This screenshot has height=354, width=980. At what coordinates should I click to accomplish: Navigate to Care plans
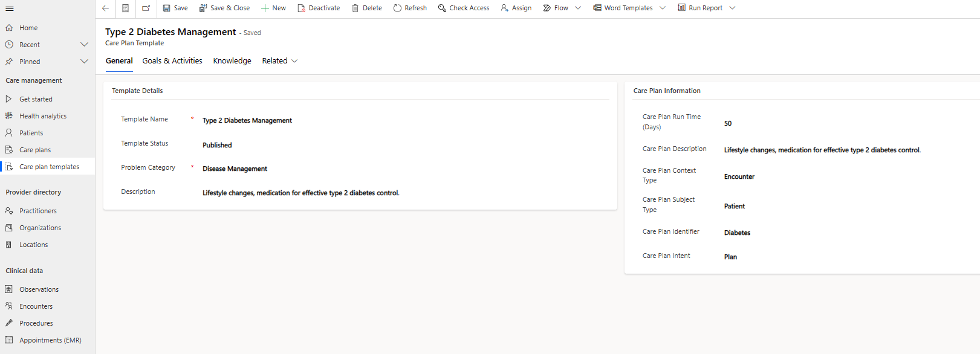tap(47, 150)
